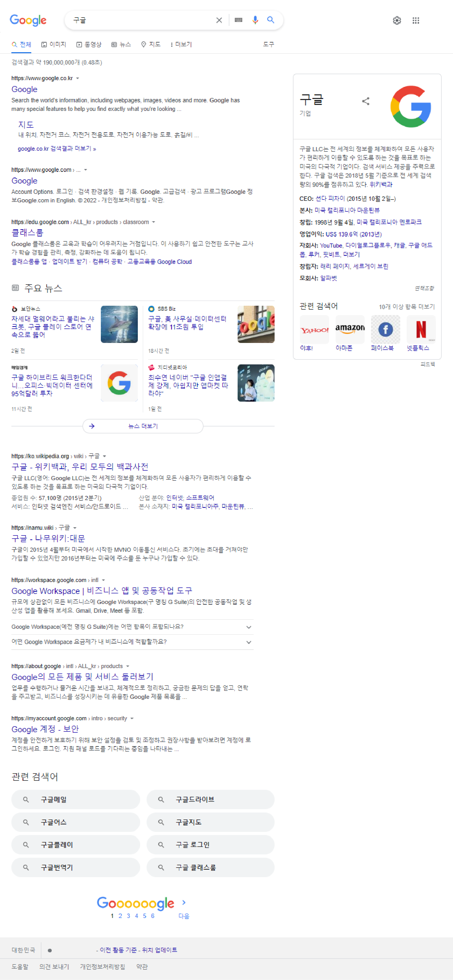The height and width of the screenshot is (980, 453).
Task: Expand Google Workspace 포함 항목 question
Action: click(132, 627)
